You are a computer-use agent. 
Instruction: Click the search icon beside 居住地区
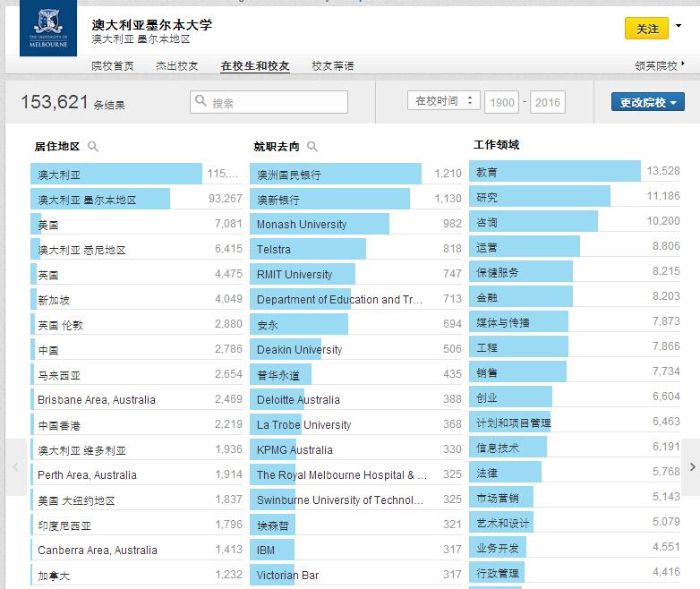pos(93,147)
